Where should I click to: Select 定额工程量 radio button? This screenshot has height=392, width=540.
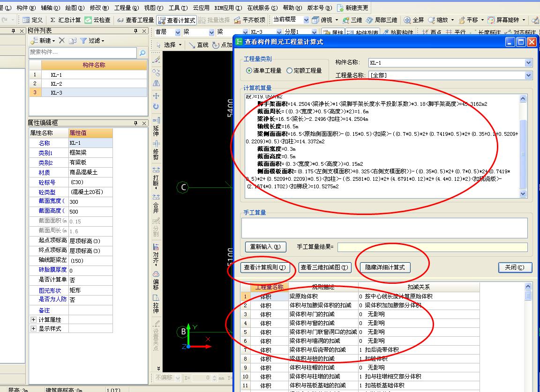tap(289, 71)
